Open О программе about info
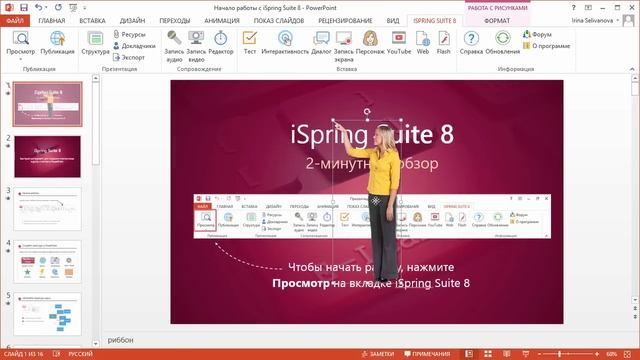The width and height of the screenshot is (640, 360). 547,46
